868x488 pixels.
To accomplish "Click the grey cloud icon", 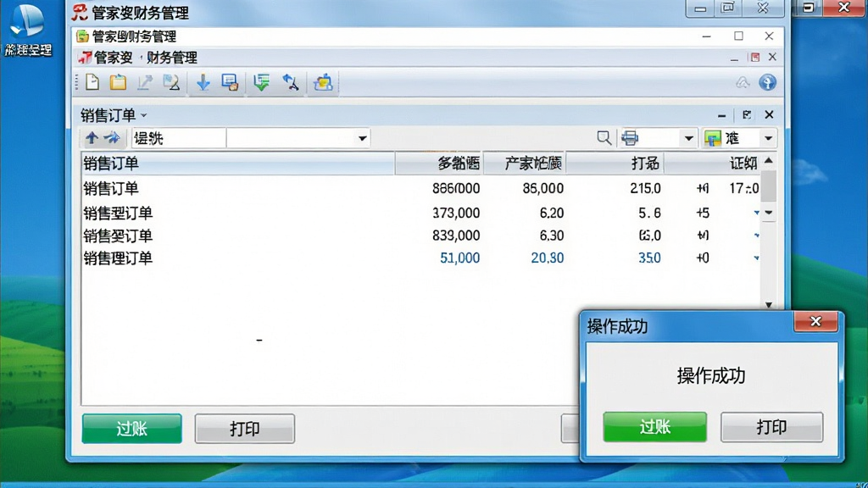I will click(743, 83).
